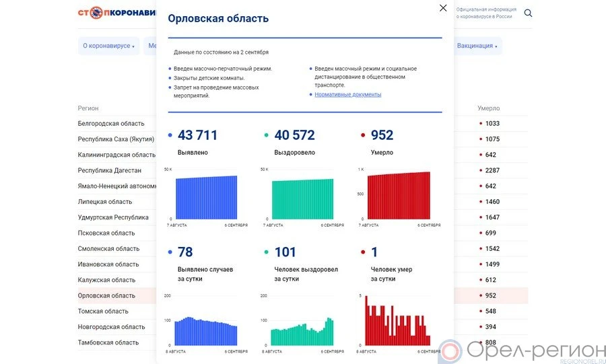Select Липецкая область region

point(105,202)
